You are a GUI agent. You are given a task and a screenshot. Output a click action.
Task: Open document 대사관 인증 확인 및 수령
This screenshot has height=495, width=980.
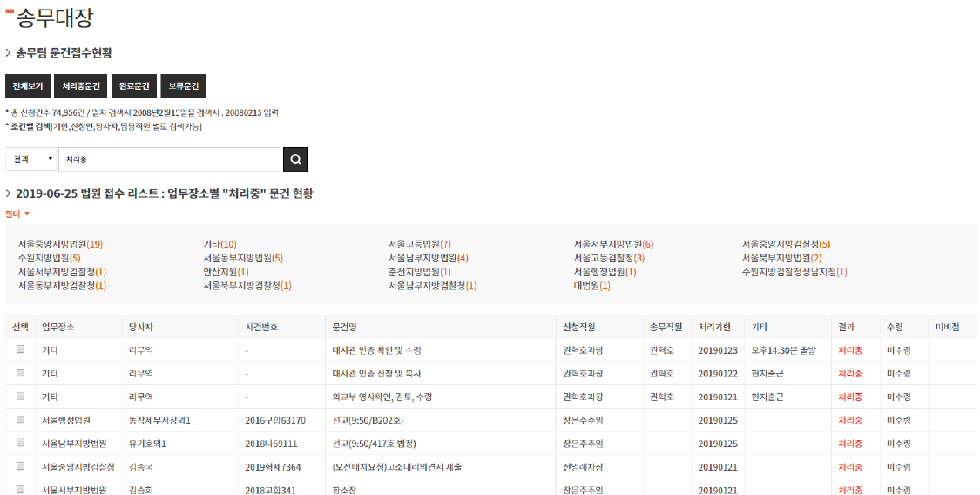(377, 350)
